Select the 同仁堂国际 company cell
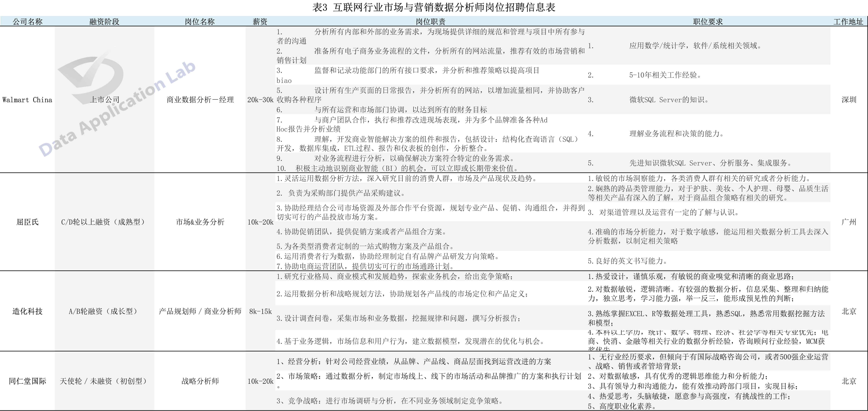This screenshot has width=868, height=411. 27,381
